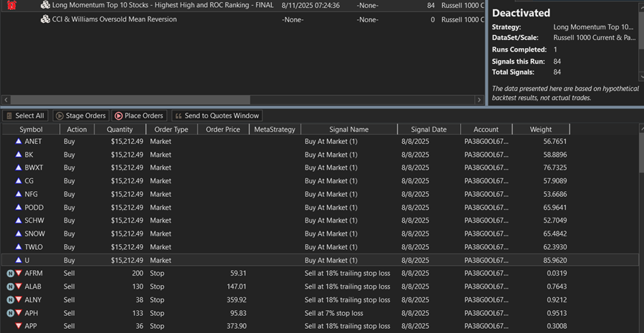The height and width of the screenshot is (333, 644).
Task: Click U weight value 85.9620
Action: point(555,260)
